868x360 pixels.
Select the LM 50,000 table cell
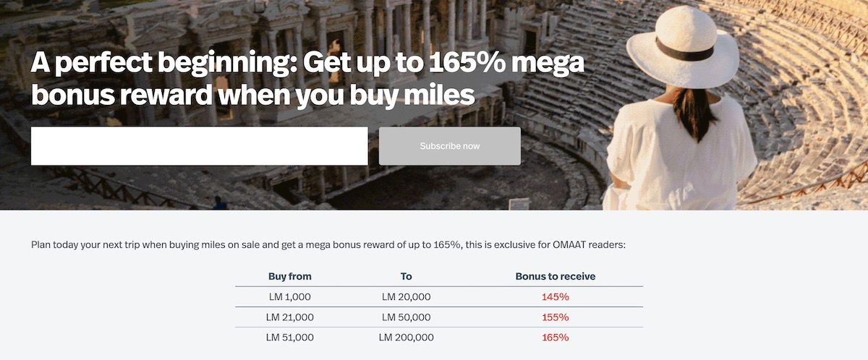(406, 317)
